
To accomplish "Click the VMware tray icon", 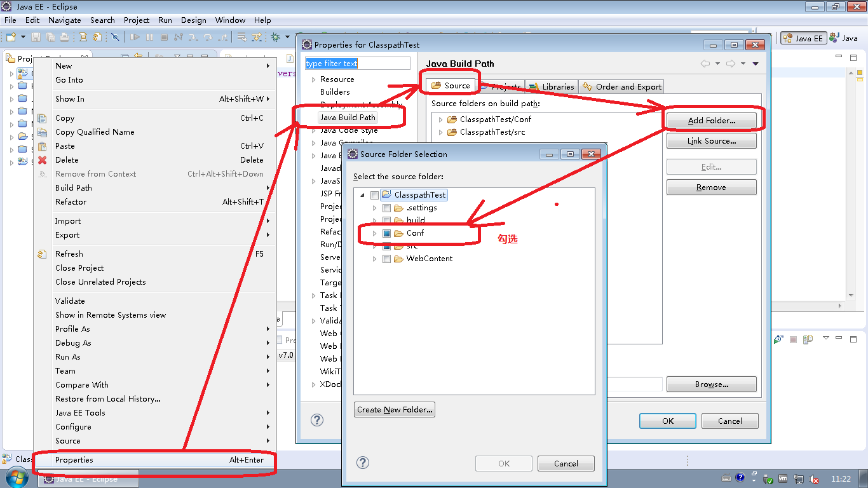I will point(783,478).
